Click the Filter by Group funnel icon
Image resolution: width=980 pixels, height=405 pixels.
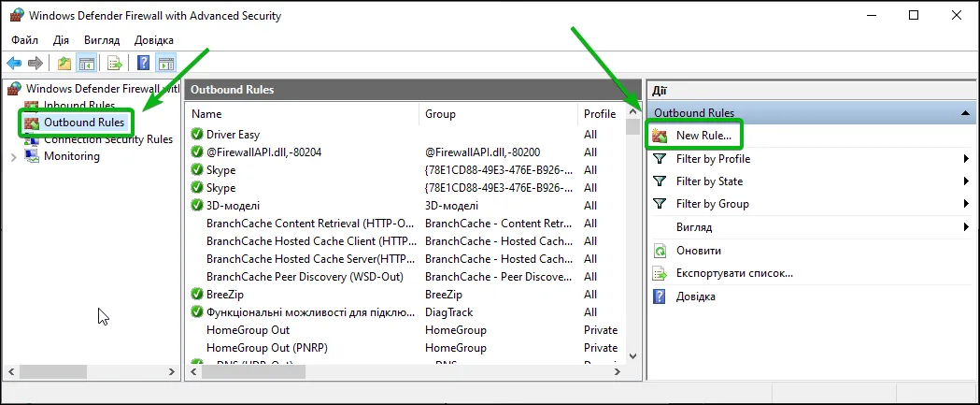coord(660,204)
